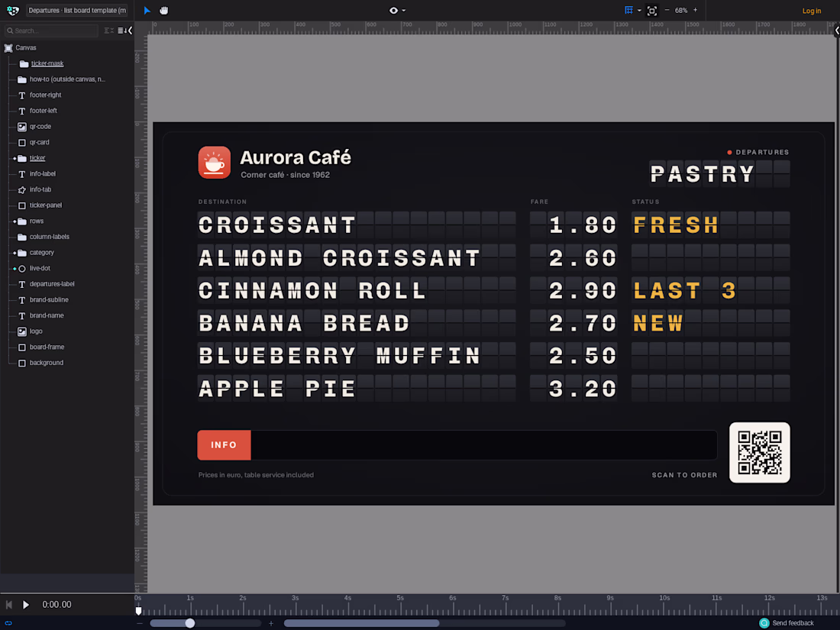
Task: Expand the live-dot animation entry
Action: pyautogui.click(x=15, y=268)
